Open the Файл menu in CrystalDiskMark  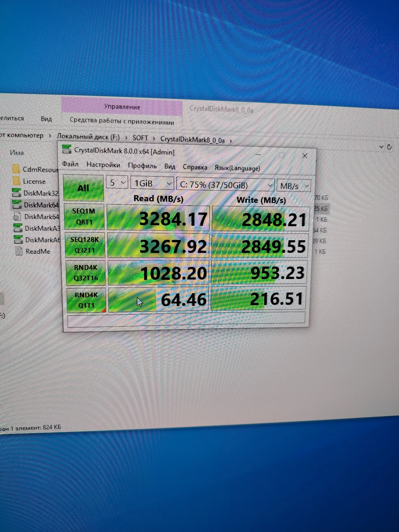point(70,164)
